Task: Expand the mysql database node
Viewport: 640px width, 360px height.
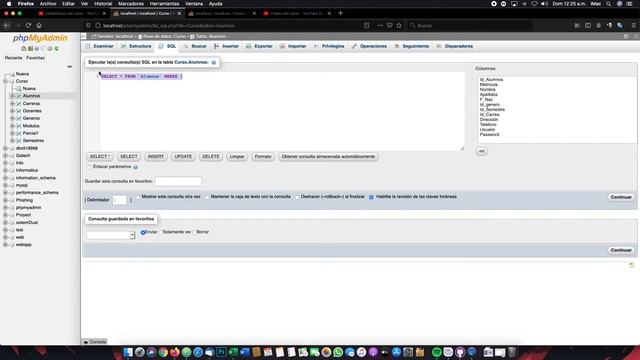Action: coord(5,185)
